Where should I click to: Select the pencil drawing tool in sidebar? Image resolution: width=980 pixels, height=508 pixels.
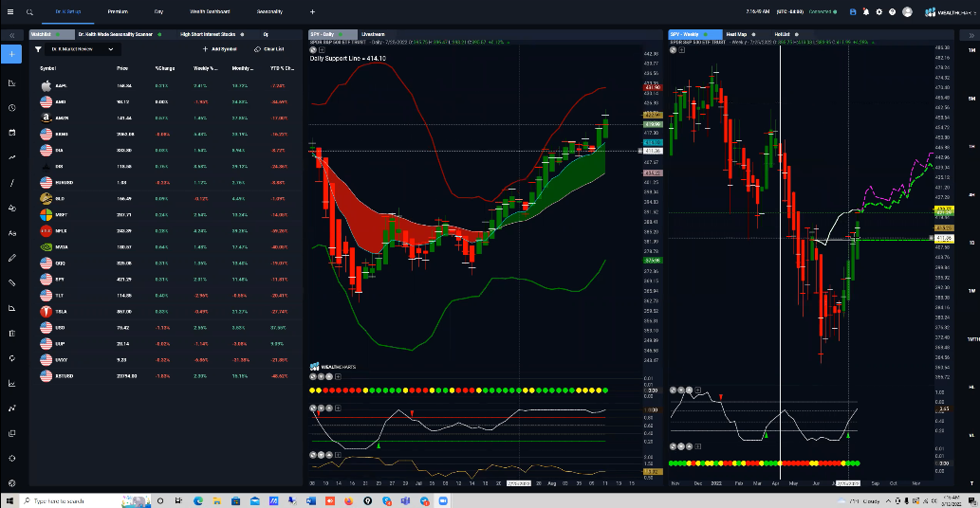(x=12, y=258)
